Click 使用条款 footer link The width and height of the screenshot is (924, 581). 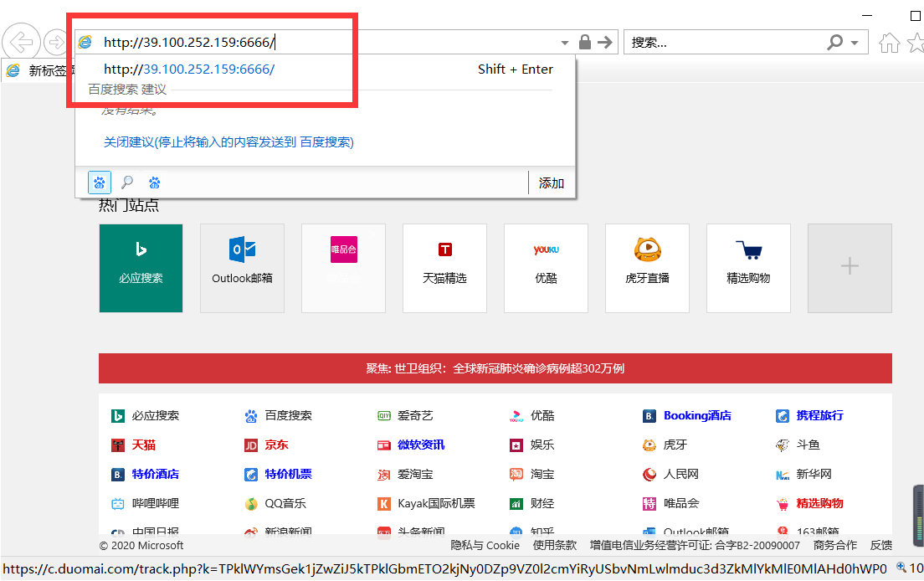pyautogui.click(x=555, y=546)
